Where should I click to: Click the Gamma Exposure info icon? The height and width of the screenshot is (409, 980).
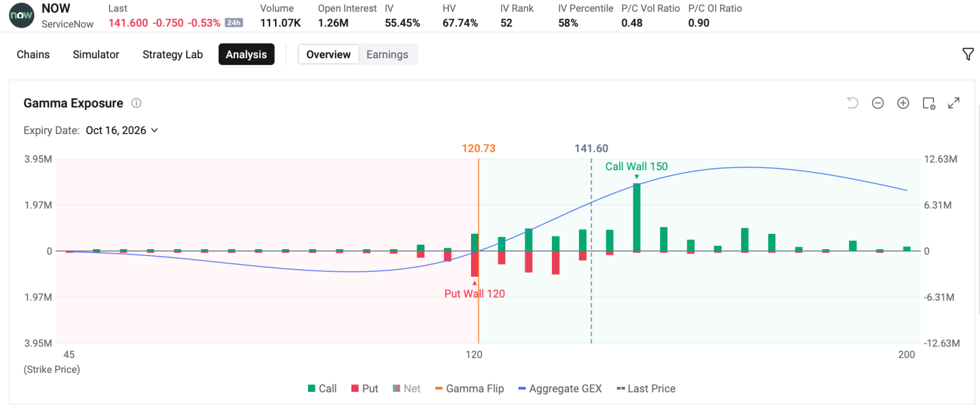[137, 103]
